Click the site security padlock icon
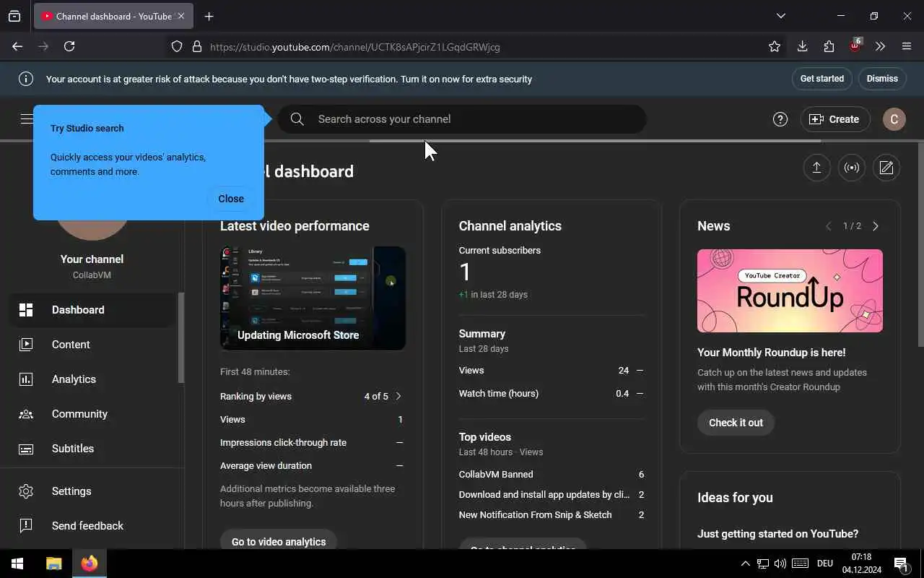Viewport: 924px width, 578px height. pyautogui.click(x=197, y=46)
